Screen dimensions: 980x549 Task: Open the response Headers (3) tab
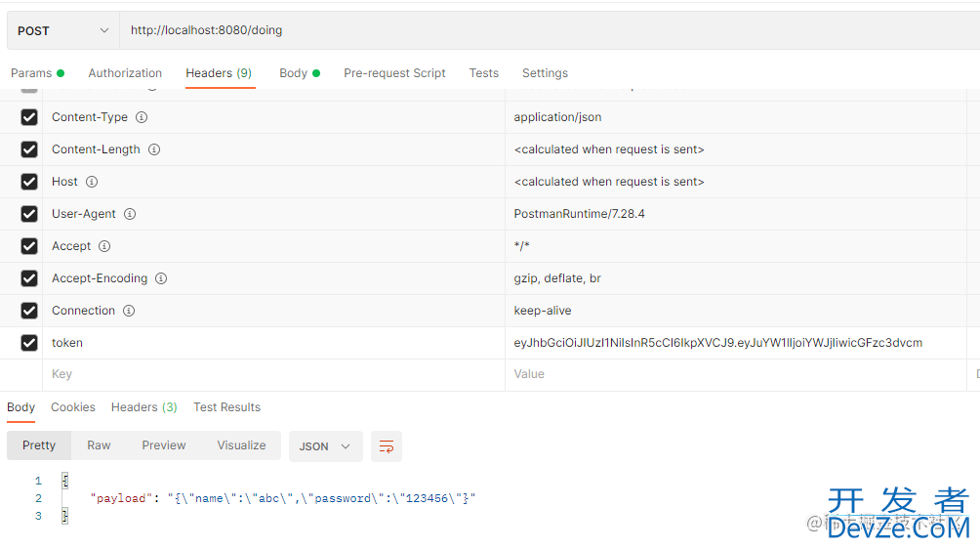(144, 407)
